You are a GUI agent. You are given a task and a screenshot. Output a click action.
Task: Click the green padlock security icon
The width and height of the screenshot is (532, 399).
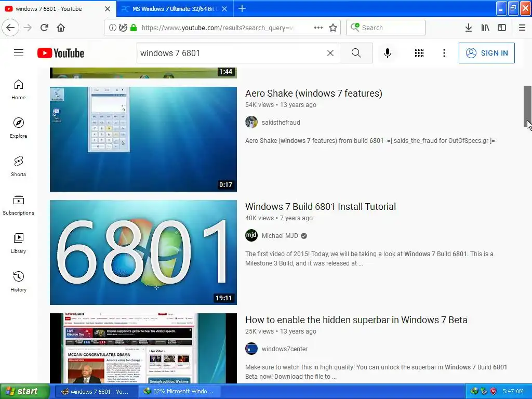click(134, 28)
